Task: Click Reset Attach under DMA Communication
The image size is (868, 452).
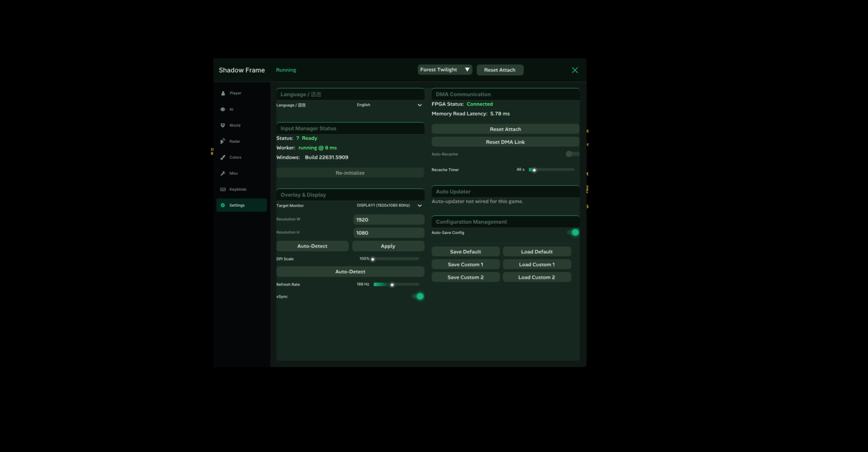Action: [505, 129]
